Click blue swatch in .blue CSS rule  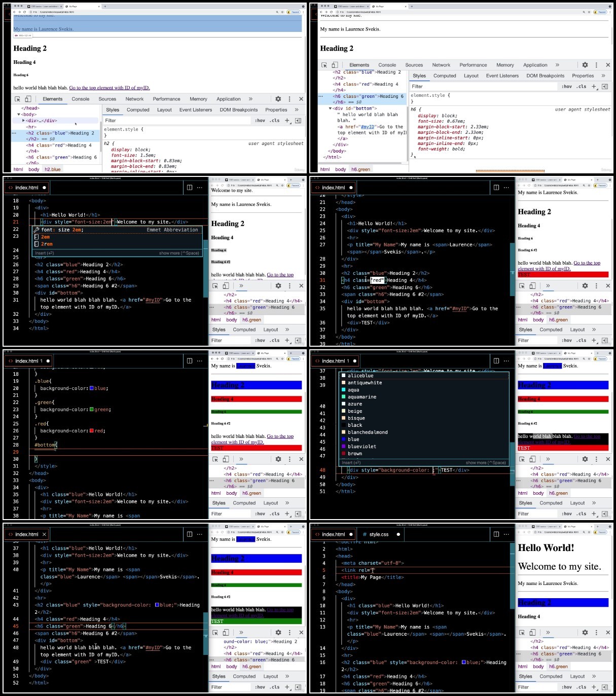91,388
